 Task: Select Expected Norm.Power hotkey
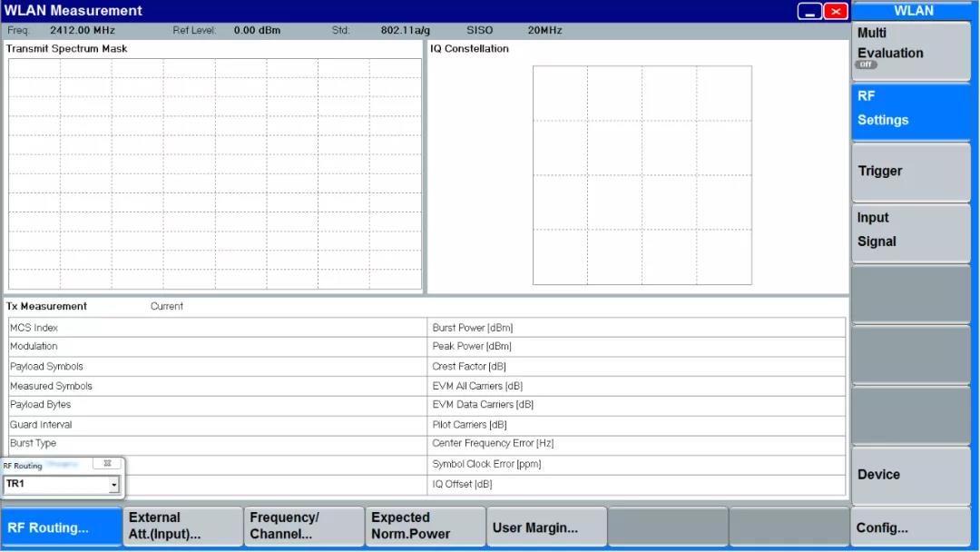pyautogui.click(x=425, y=527)
